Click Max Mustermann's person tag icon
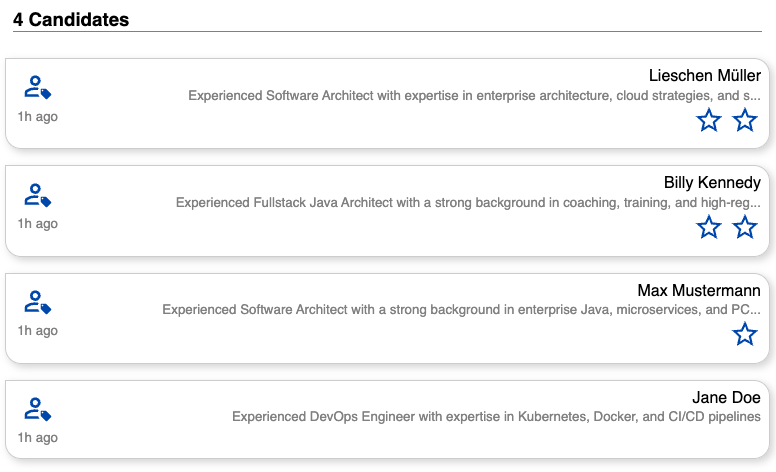Image resolution: width=776 pixels, height=472 pixels. coord(38,302)
